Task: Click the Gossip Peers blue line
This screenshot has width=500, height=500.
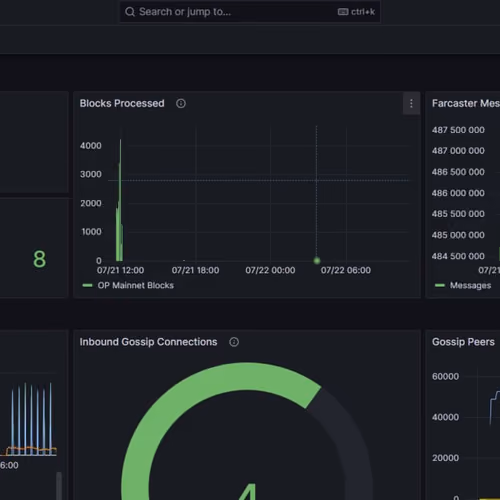Action: [494, 407]
